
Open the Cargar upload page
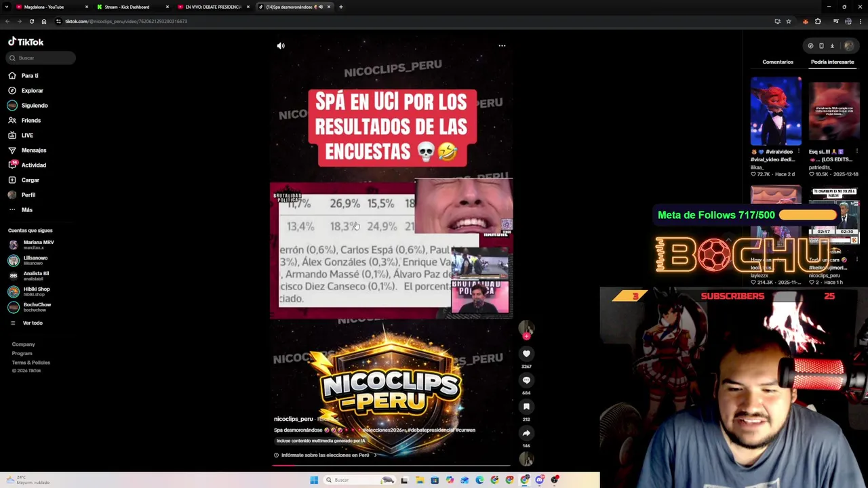24,180
